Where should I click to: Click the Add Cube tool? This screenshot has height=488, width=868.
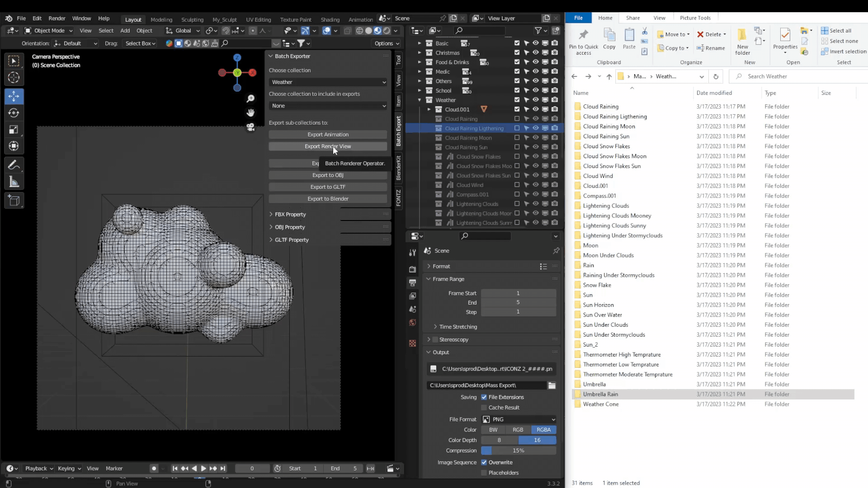(x=14, y=201)
